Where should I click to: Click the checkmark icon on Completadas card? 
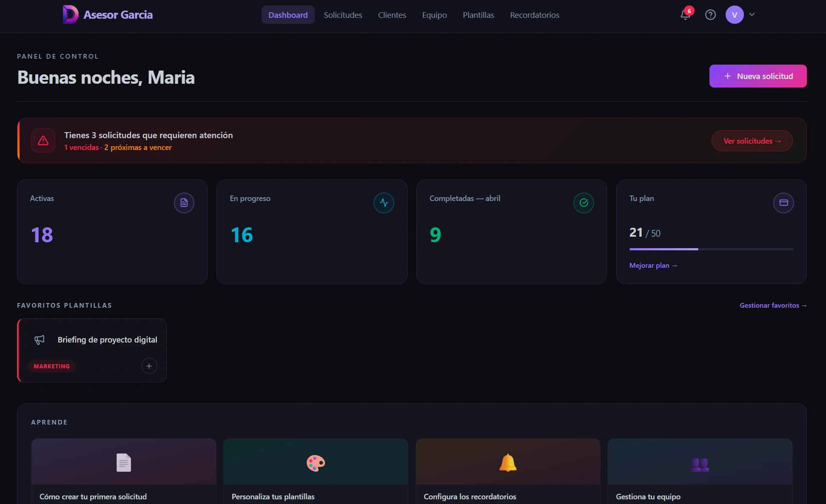[x=584, y=203]
